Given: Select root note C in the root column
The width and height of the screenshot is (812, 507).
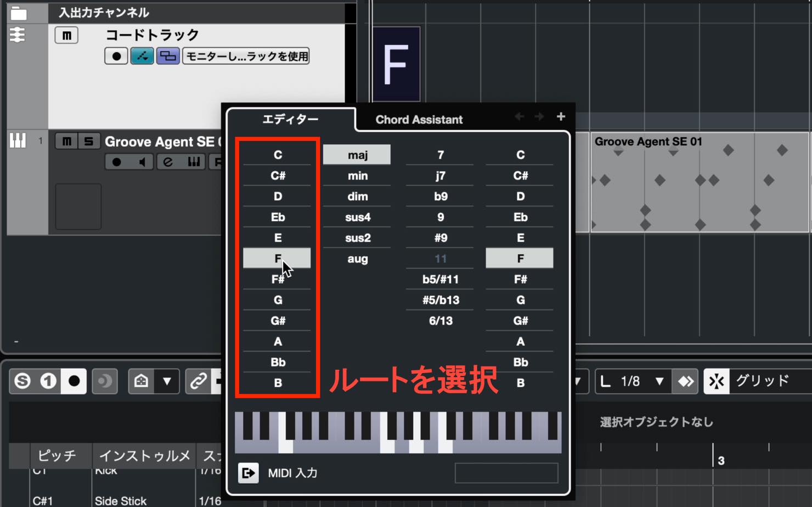Looking at the screenshot, I should click(277, 155).
